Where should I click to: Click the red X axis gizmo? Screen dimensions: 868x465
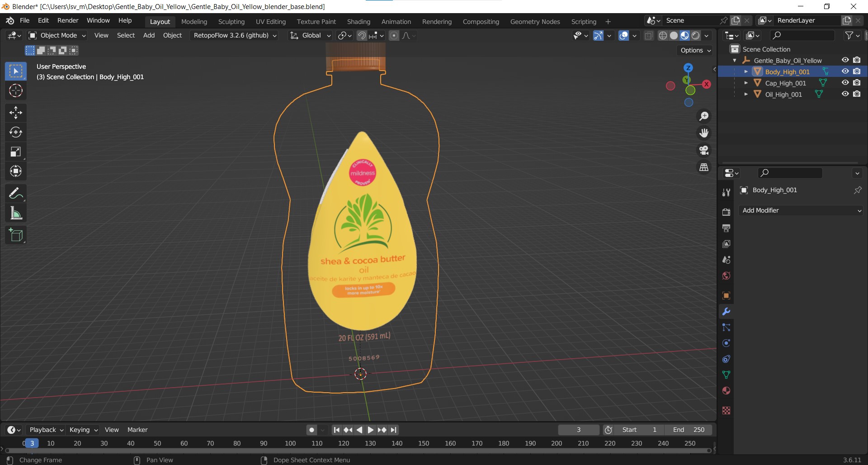707,85
